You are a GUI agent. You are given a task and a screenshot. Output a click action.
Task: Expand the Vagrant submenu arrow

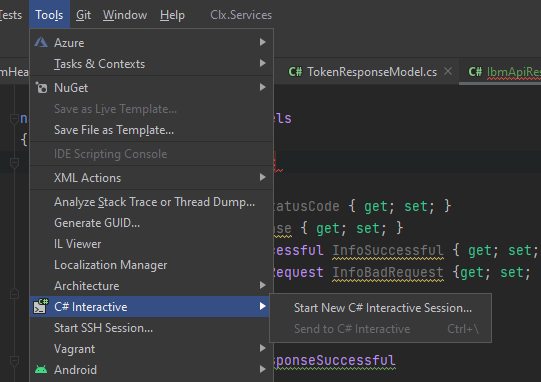(x=263, y=348)
